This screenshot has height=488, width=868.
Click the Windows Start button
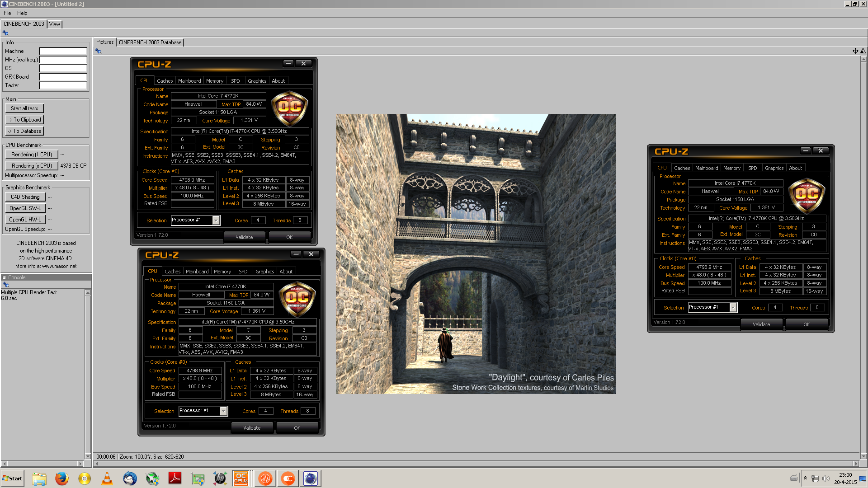[x=13, y=479]
